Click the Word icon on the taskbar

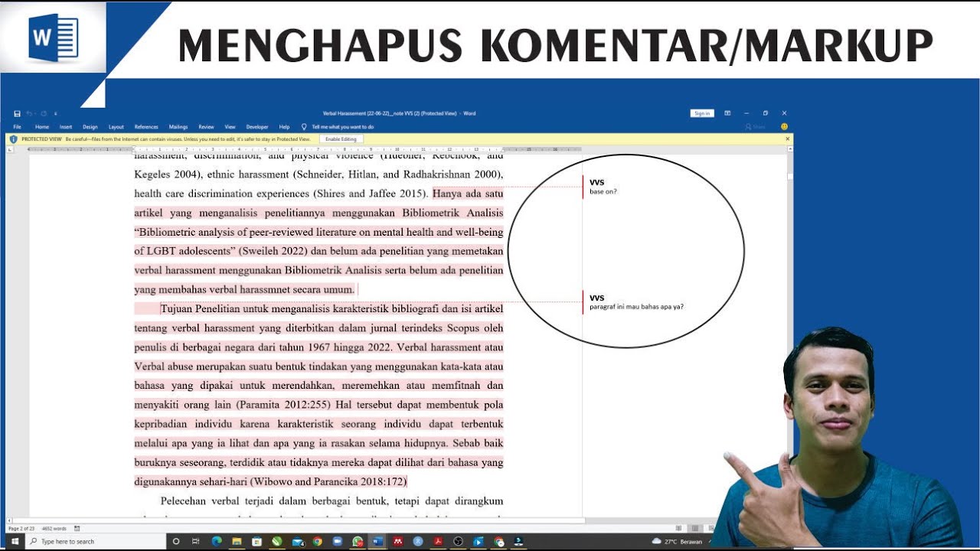(377, 541)
